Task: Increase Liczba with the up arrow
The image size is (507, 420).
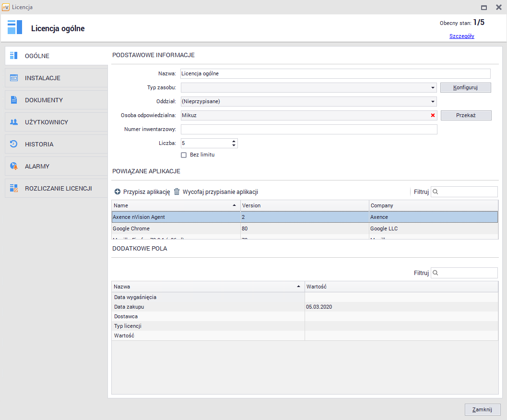Action: point(234,141)
